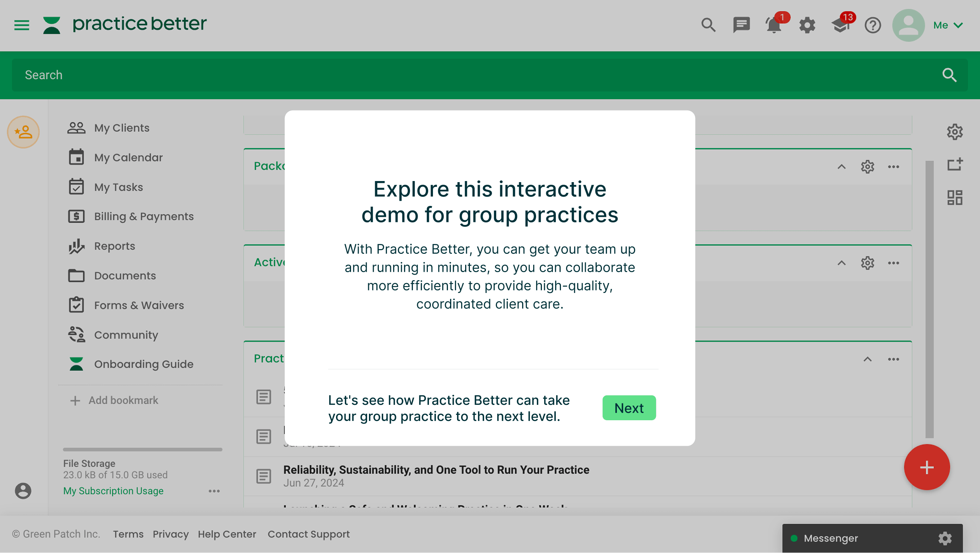Screen dimensions: 980x553
Task: Click the dashboard layout grid icon
Action: click(x=954, y=197)
